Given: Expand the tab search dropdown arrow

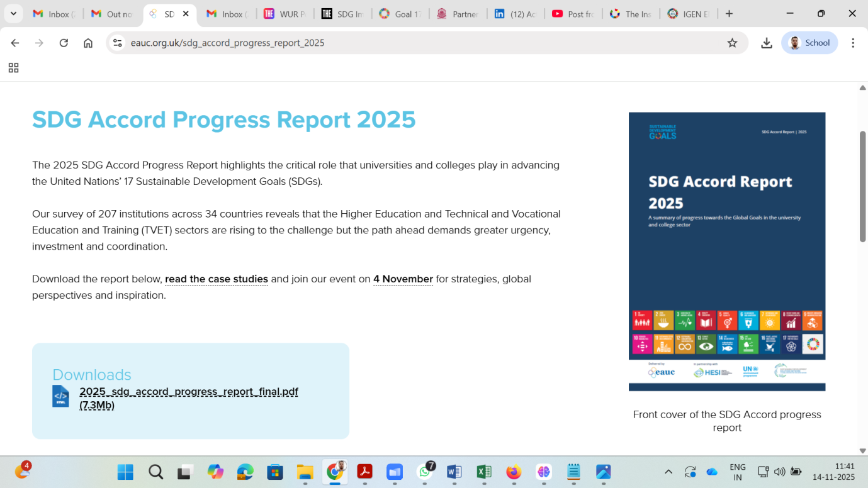Looking at the screenshot, I should click(13, 14).
